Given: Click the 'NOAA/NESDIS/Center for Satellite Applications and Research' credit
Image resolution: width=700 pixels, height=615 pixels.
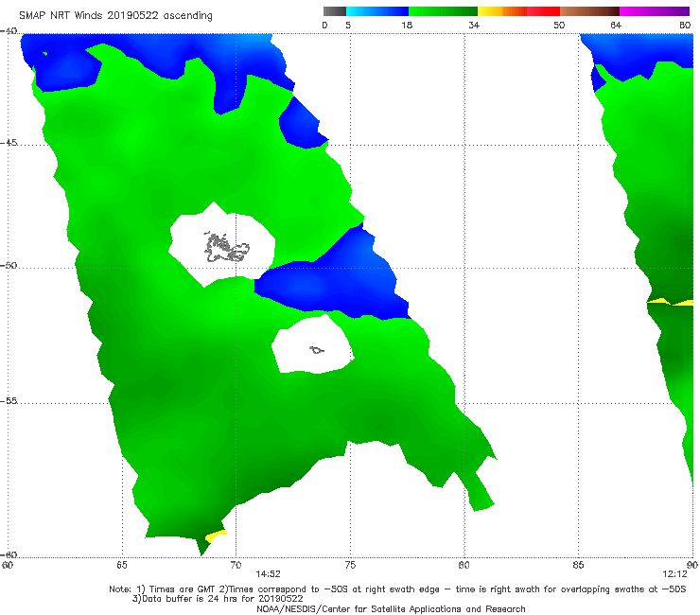Looking at the screenshot, I should pos(391,608).
